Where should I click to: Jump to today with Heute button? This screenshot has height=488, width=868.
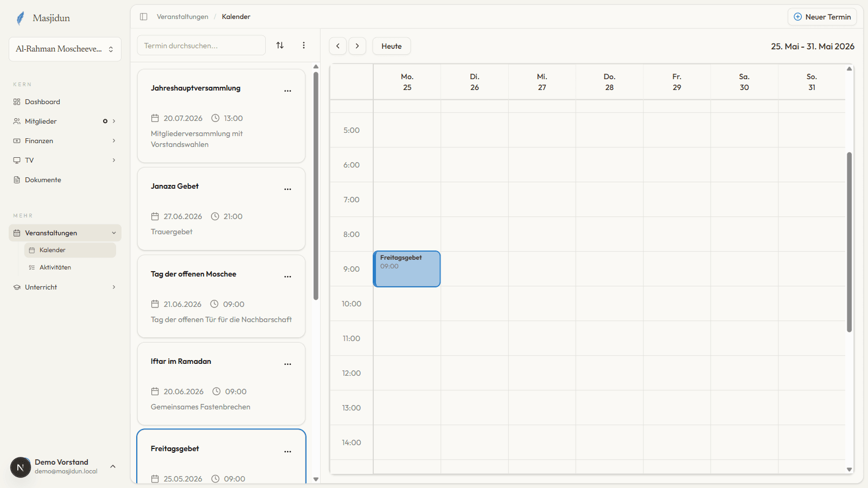[392, 46]
